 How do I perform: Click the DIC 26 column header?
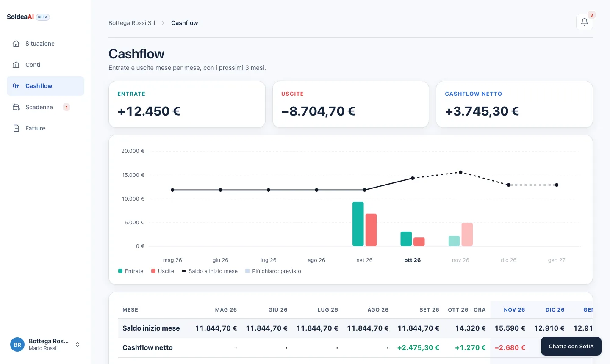(x=555, y=309)
